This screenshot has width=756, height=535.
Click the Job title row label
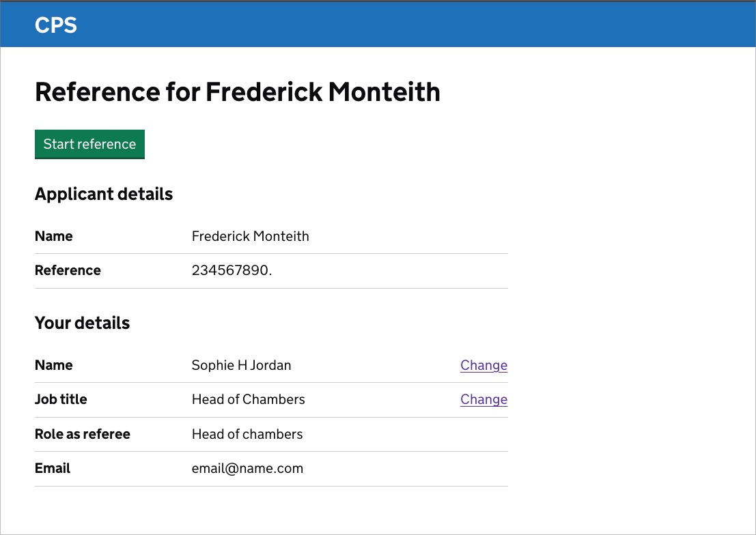(61, 399)
